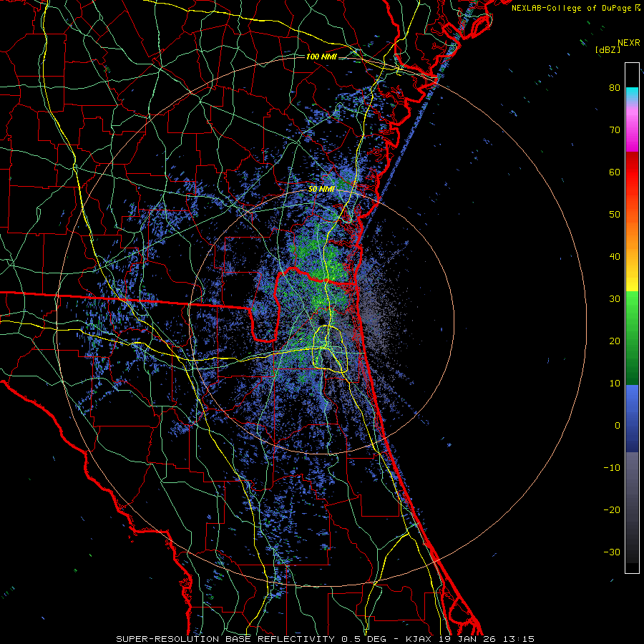
Task: Click the 30 value on the dBZ scale
Action: [615, 299]
